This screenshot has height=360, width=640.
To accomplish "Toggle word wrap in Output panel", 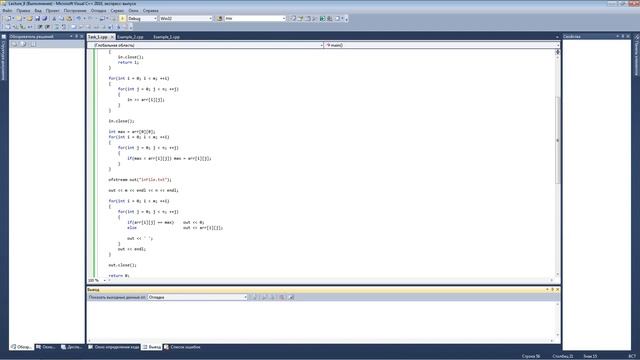I will pyautogui.click(x=291, y=297).
